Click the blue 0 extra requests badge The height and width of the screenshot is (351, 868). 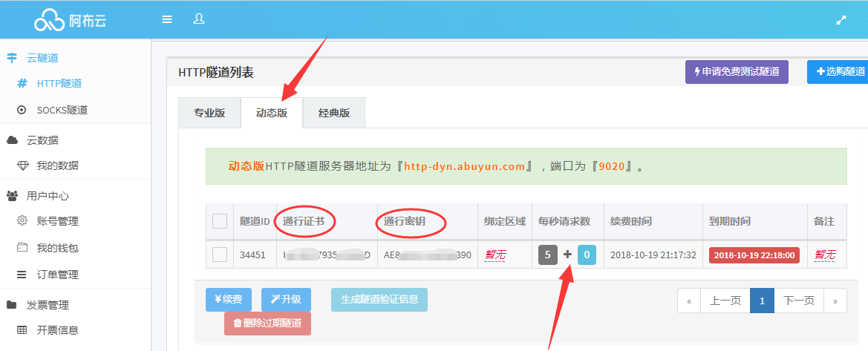[587, 255]
